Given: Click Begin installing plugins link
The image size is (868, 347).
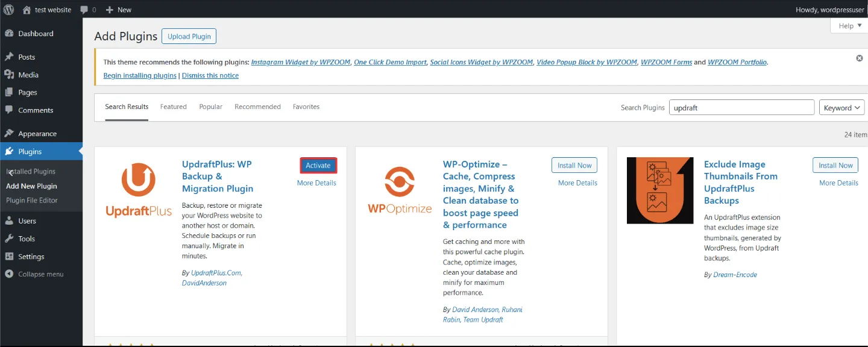Looking at the screenshot, I should point(140,76).
